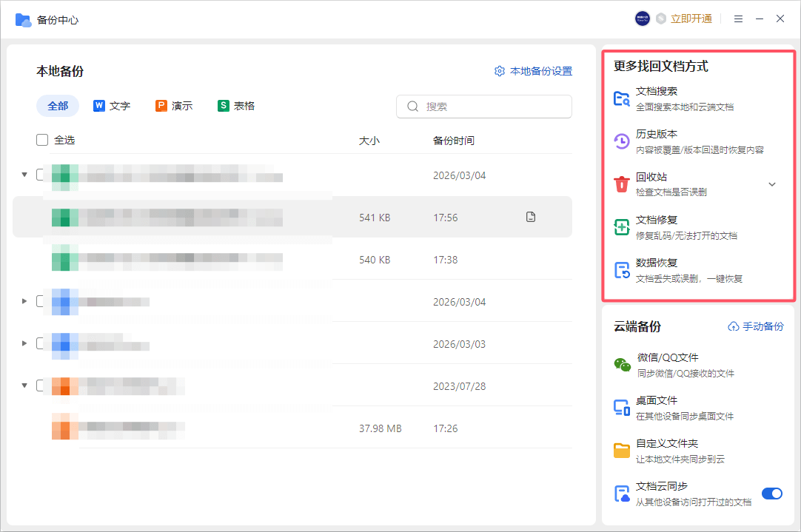
Task: Click the 文档修复 repair icon
Action: coord(623,225)
